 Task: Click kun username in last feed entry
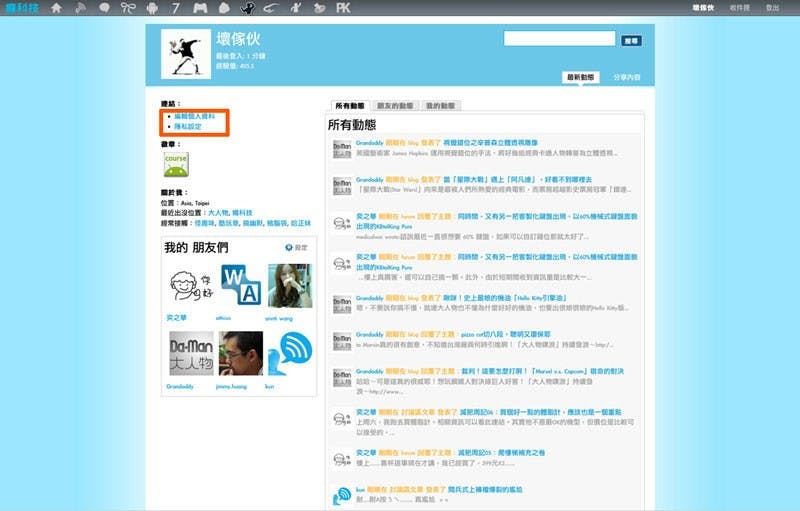360,490
